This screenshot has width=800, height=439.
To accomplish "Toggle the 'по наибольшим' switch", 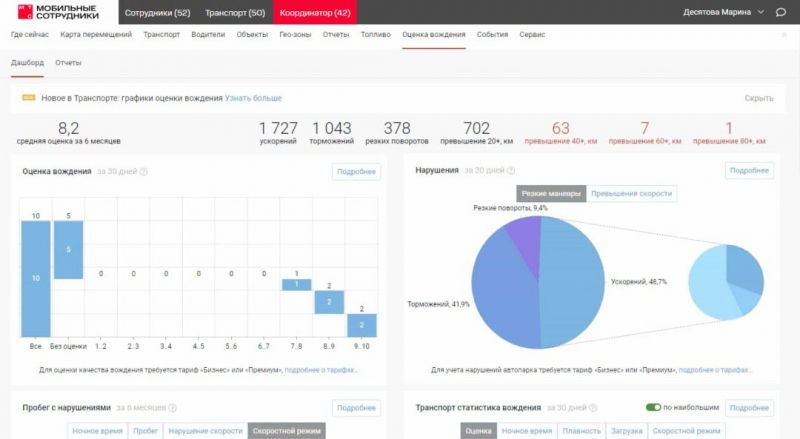I will [x=654, y=408].
